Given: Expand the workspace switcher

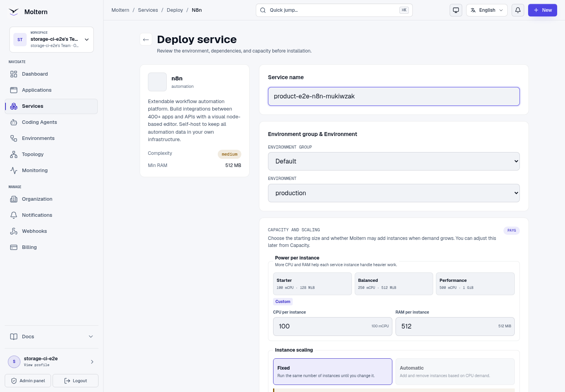Looking at the screenshot, I should [51, 40].
